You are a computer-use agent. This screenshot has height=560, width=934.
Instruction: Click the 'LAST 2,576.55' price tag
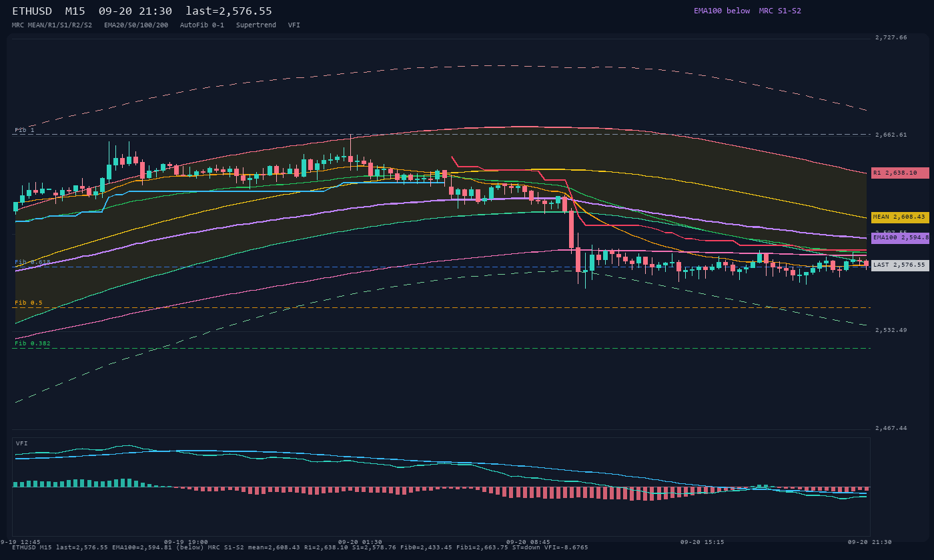click(x=900, y=265)
